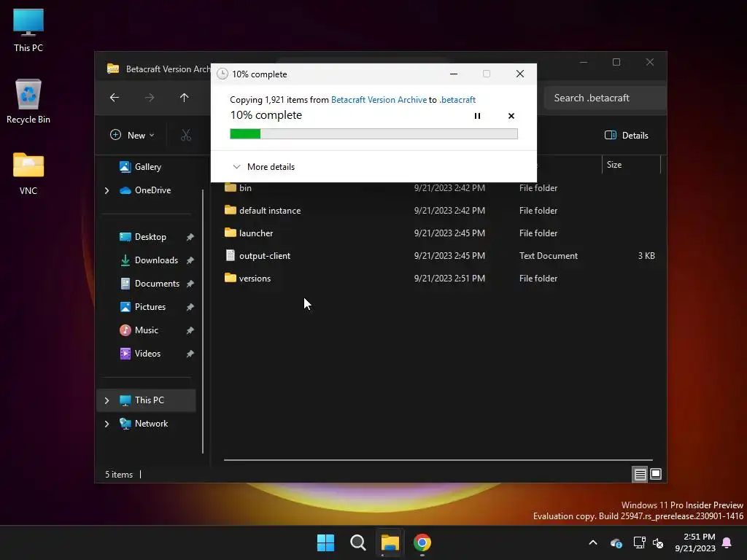Click OneDrive cloud tray icon
This screenshot has height=560, width=747.
(616, 542)
